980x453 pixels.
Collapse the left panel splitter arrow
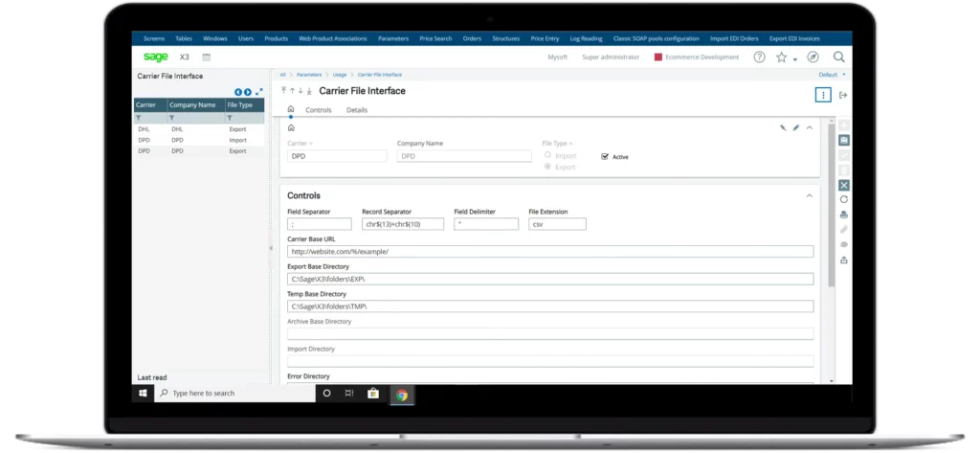click(x=271, y=248)
